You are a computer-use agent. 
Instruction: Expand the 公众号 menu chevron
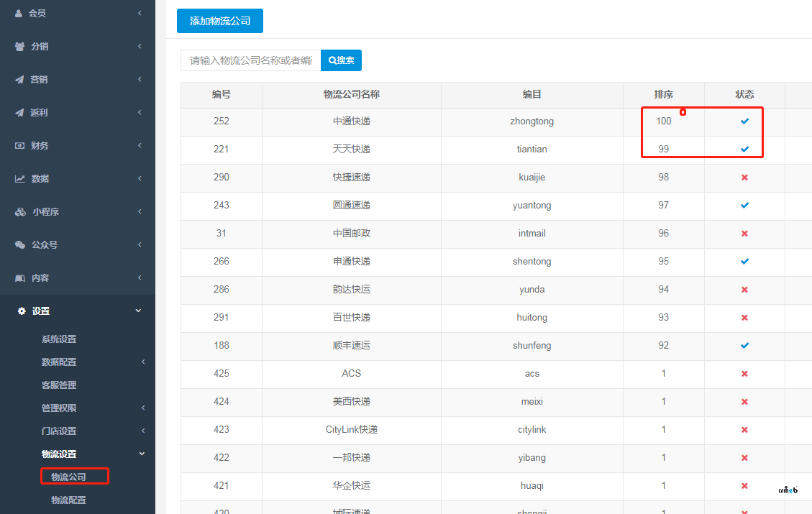[x=140, y=245]
